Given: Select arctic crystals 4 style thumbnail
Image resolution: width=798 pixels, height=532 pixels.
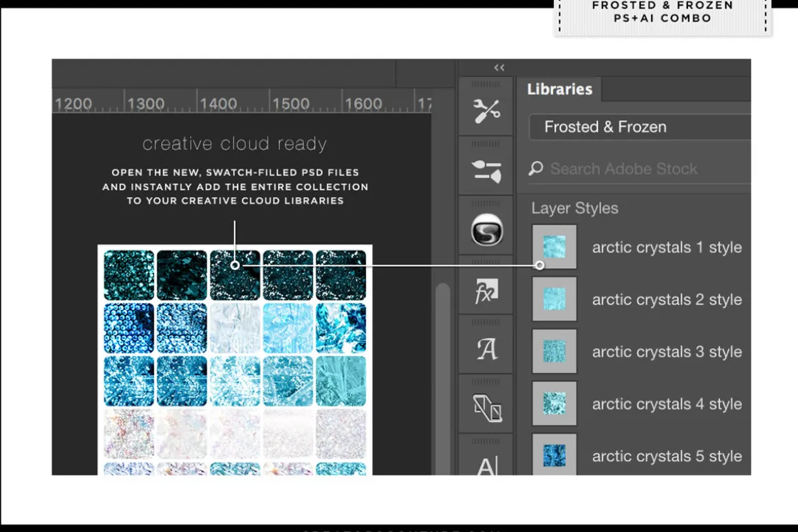Looking at the screenshot, I should click(554, 403).
